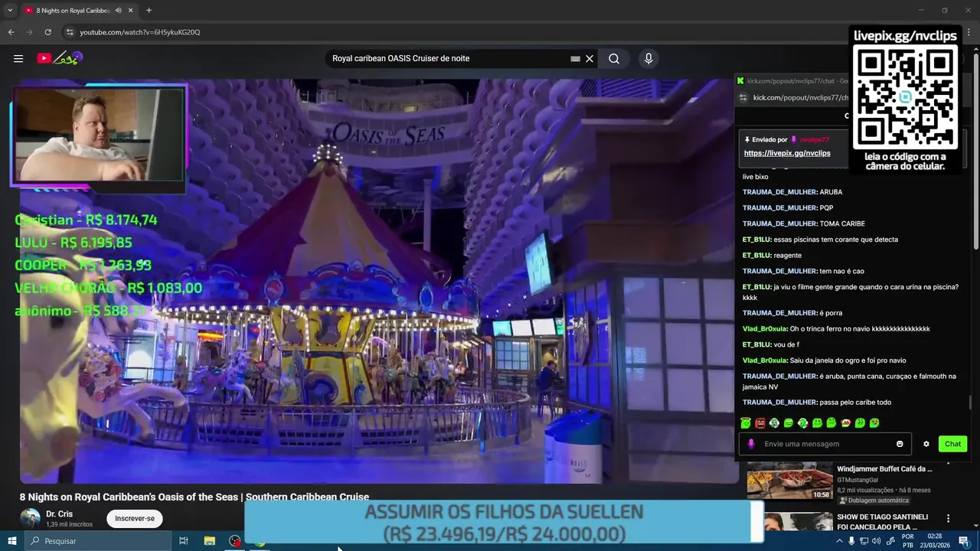Pick the last heart-eyes emote
980x551 pixels.
pos(874,422)
